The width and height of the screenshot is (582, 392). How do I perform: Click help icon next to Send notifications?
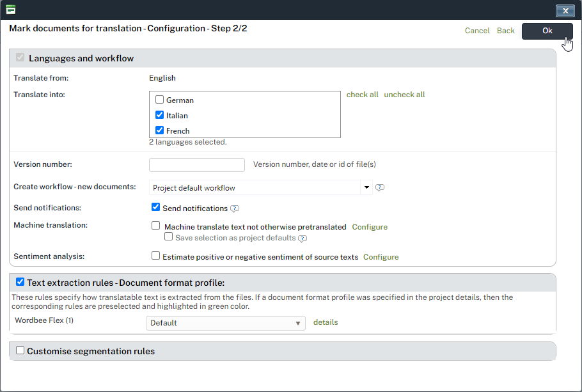[x=235, y=208]
